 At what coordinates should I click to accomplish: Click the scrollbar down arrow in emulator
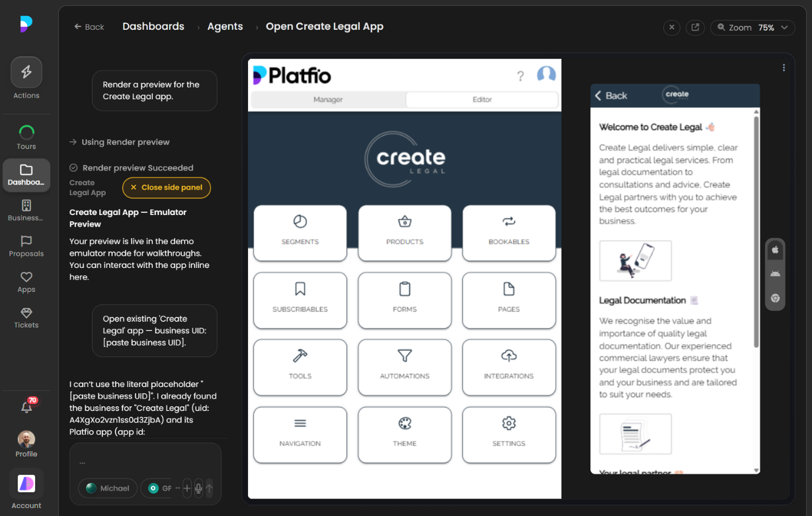tap(756, 470)
